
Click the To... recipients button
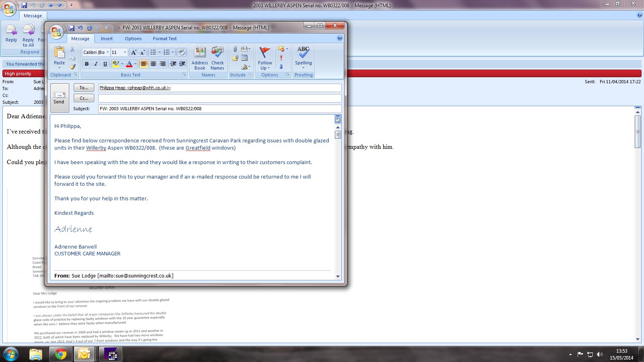[x=84, y=88]
